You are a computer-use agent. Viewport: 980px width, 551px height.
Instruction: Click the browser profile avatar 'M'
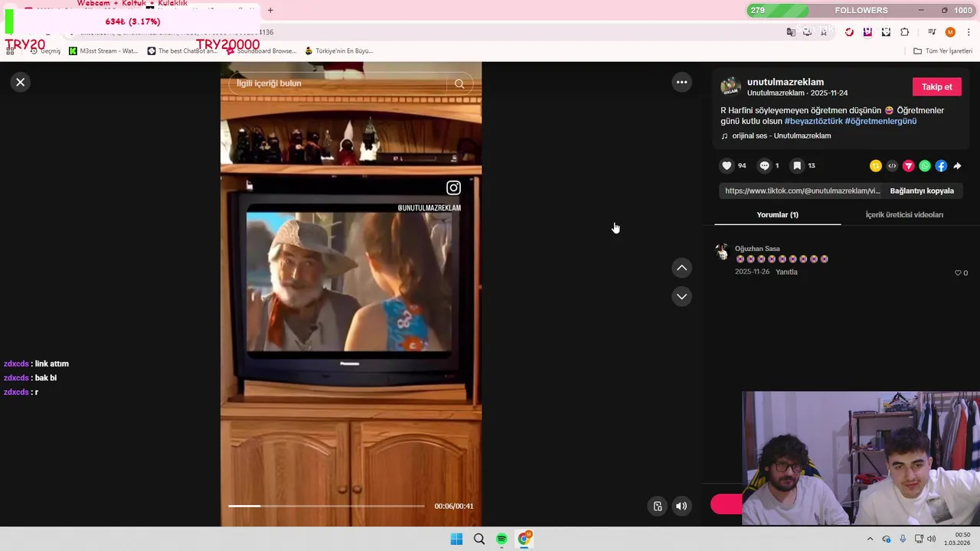(x=950, y=32)
